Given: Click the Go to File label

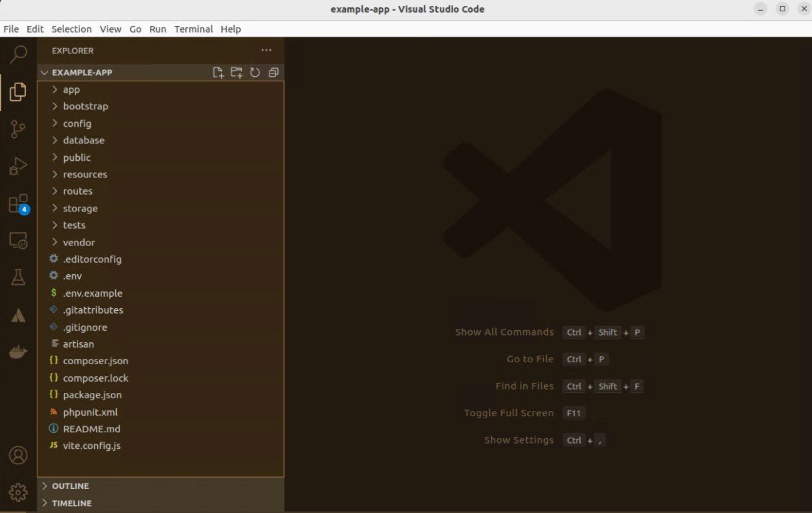Looking at the screenshot, I should (530, 359).
